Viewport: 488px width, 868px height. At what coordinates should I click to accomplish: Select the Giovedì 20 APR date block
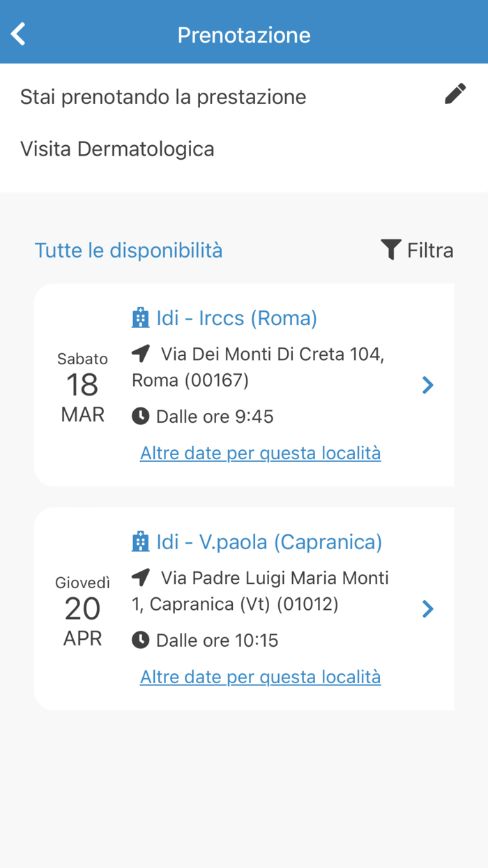pos(82,608)
